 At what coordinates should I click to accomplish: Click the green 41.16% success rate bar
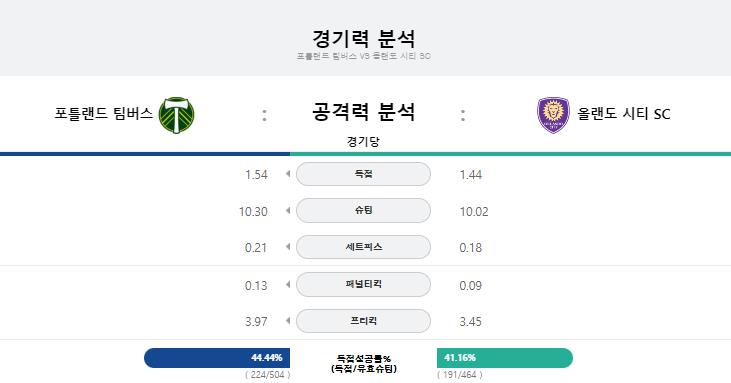coord(505,358)
